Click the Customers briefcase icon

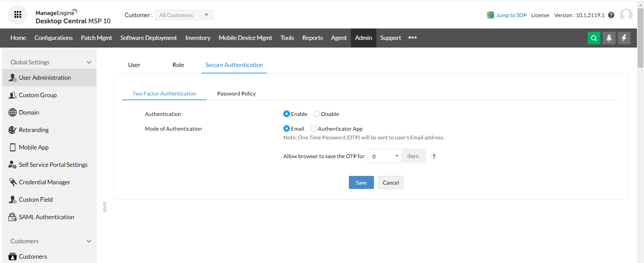click(x=12, y=257)
